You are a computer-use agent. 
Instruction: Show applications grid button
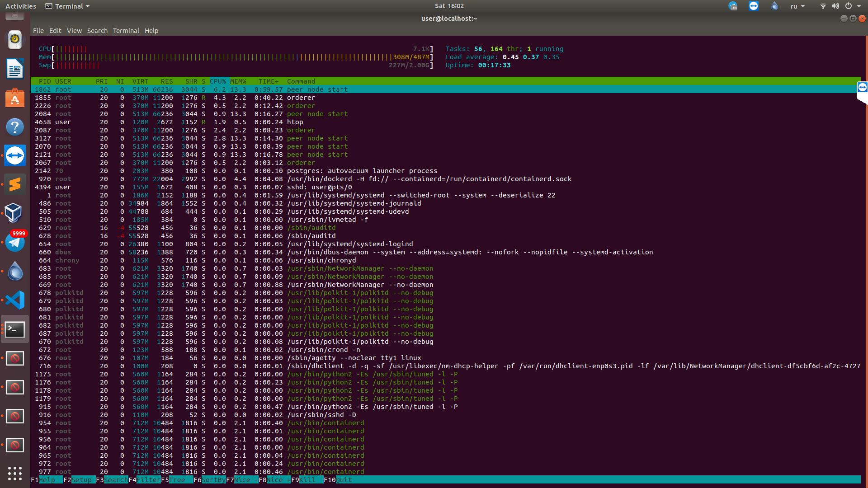pyautogui.click(x=15, y=473)
